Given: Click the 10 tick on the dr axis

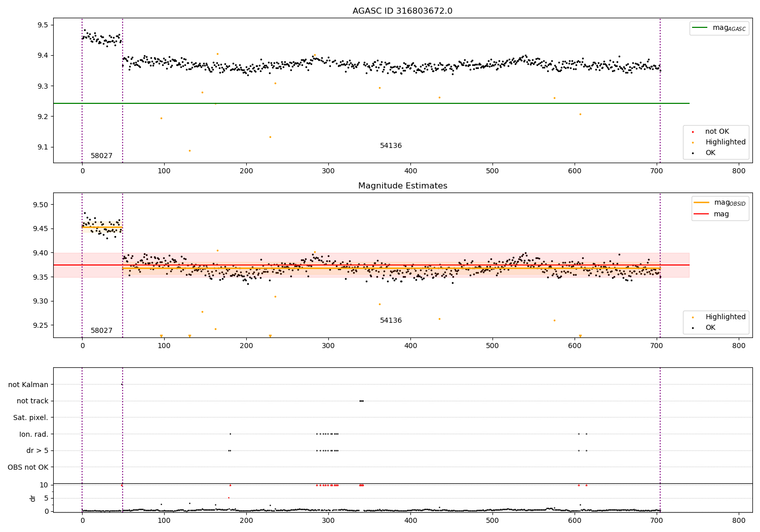Looking at the screenshot, I should coord(44,485).
